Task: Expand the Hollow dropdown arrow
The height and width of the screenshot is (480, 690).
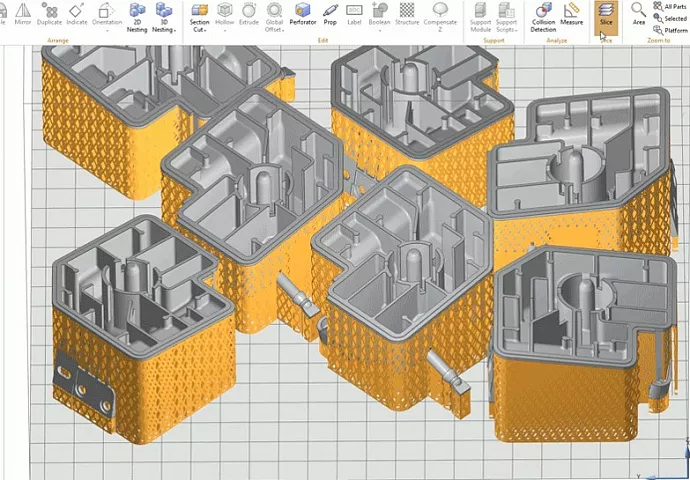Action: [x=224, y=30]
